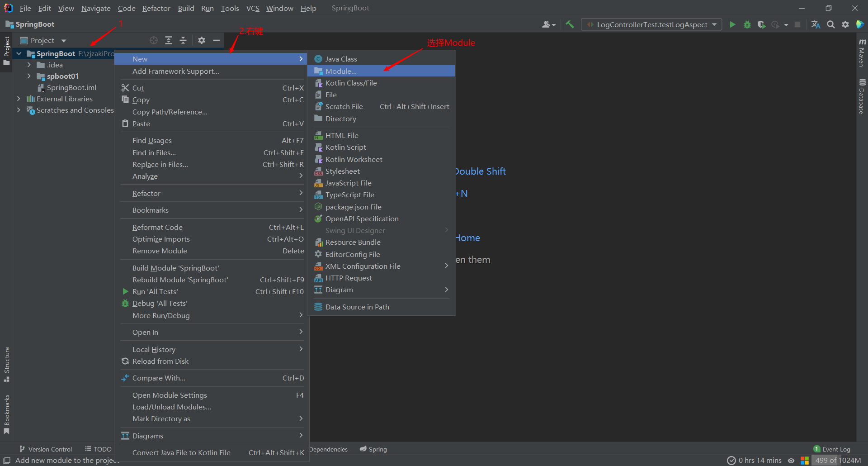
Task: Open the Translate icon in toolbar
Action: tap(816, 24)
